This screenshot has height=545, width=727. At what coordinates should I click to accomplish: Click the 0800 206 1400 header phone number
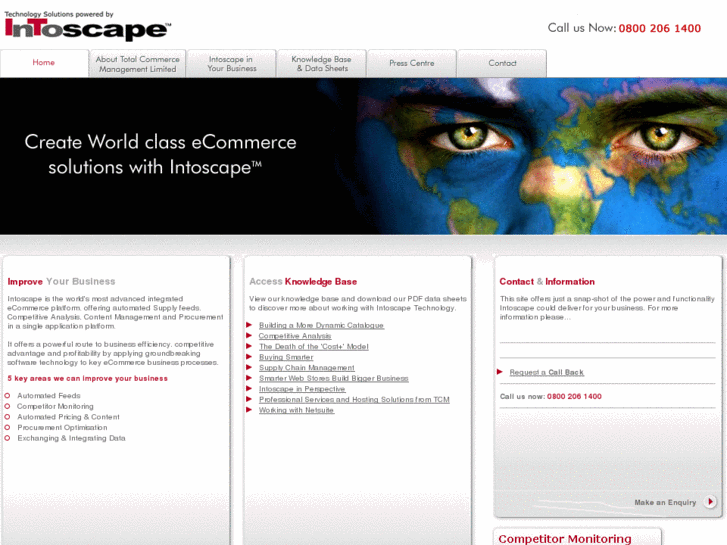[659, 28]
